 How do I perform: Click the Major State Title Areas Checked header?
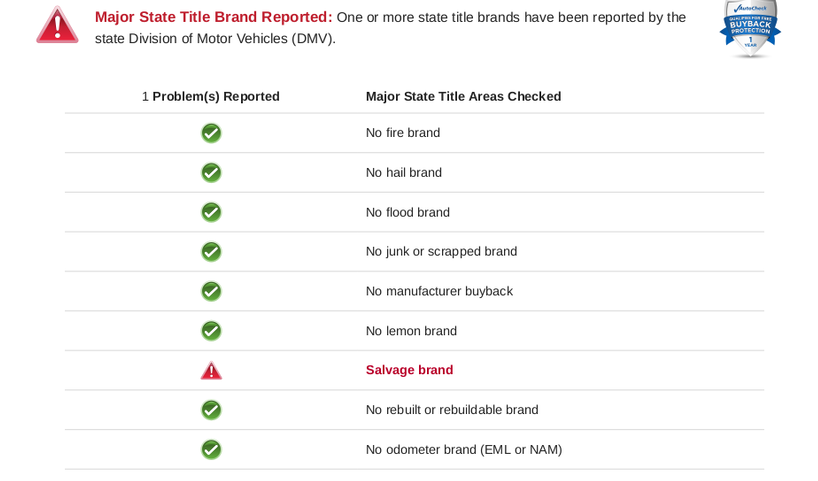click(463, 97)
